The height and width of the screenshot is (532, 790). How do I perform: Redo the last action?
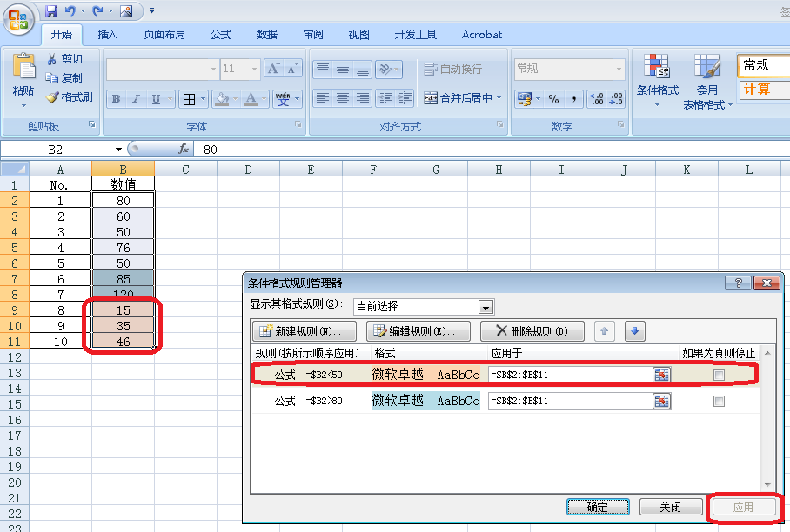pos(97,10)
